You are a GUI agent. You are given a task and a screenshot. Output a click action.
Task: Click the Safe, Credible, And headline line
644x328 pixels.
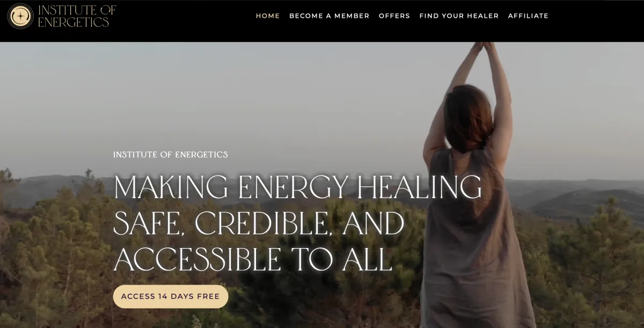click(259, 223)
